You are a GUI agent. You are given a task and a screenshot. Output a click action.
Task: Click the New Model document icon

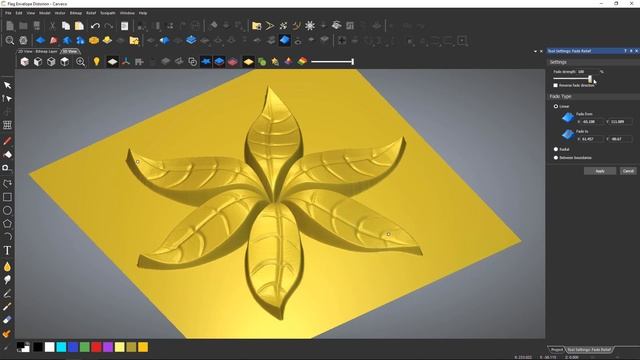[x=10, y=26]
